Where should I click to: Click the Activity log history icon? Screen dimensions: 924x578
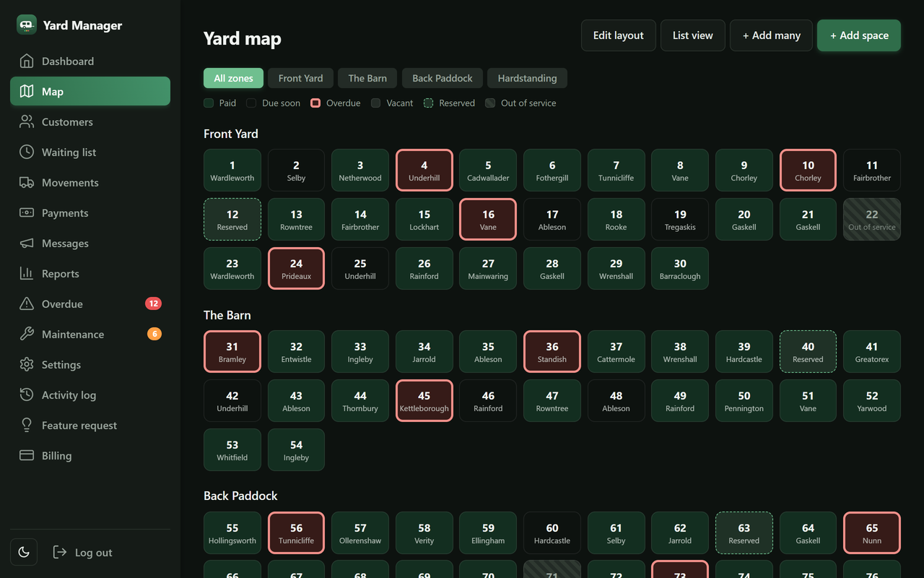tap(27, 394)
